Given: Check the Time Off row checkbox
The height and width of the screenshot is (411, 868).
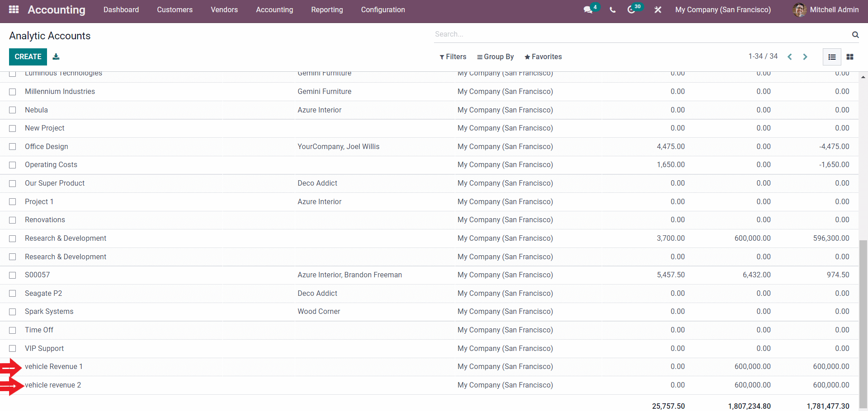Looking at the screenshot, I should [13, 330].
